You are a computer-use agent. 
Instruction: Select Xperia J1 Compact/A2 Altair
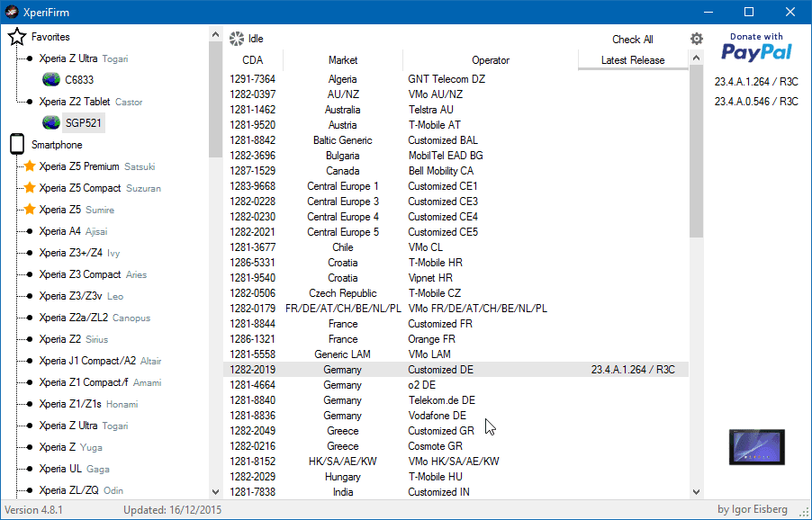coord(100,361)
